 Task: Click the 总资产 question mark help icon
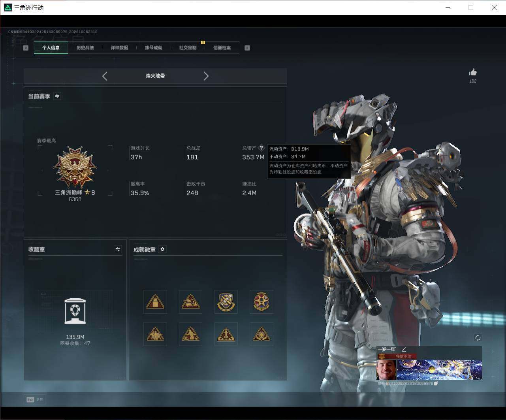point(261,148)
